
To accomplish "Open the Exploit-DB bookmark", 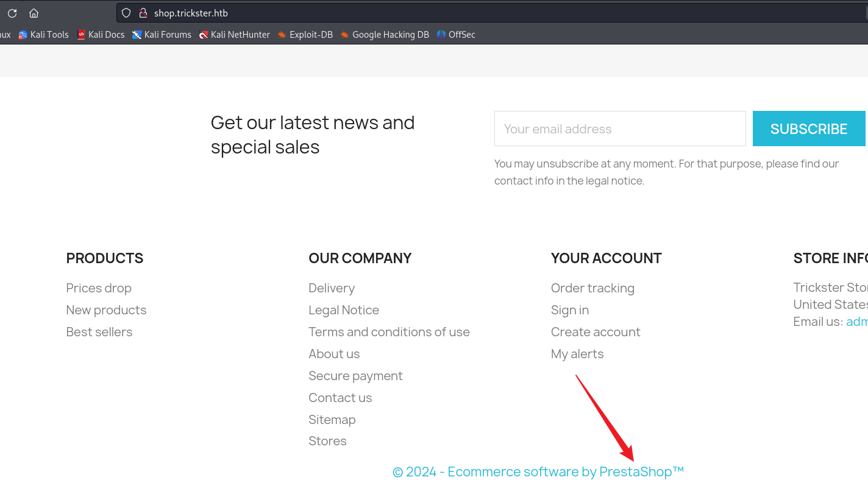I will pyautogui.click(x=305, y=35).
